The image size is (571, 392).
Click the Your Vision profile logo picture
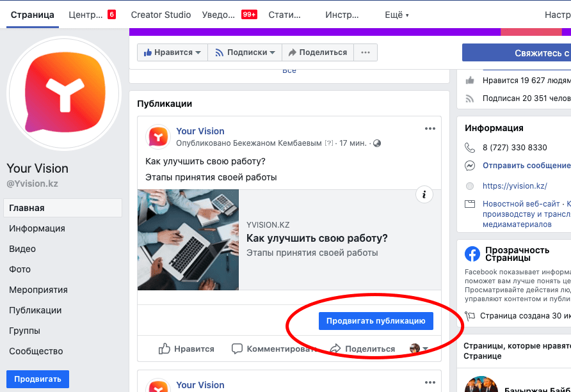64,93
